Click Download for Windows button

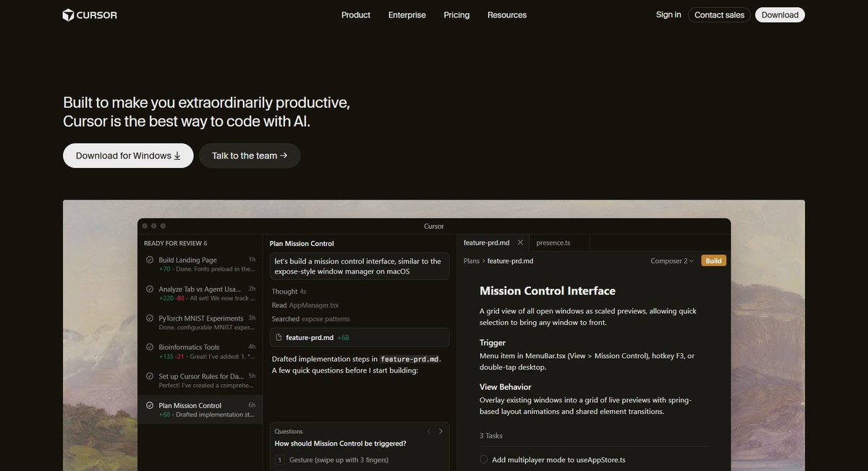(128, 156)
